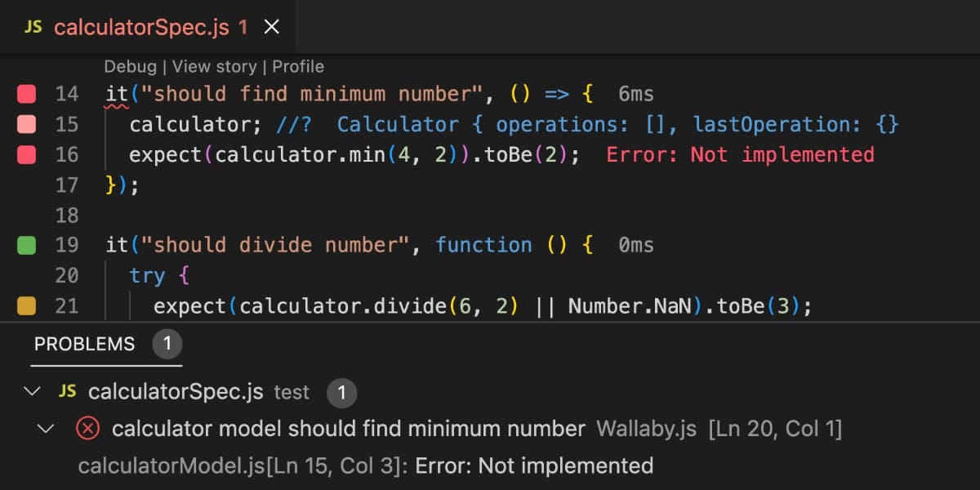Click the error icon beside the failing minimum test
Viewport: 980px width, 490px height.
87,428
